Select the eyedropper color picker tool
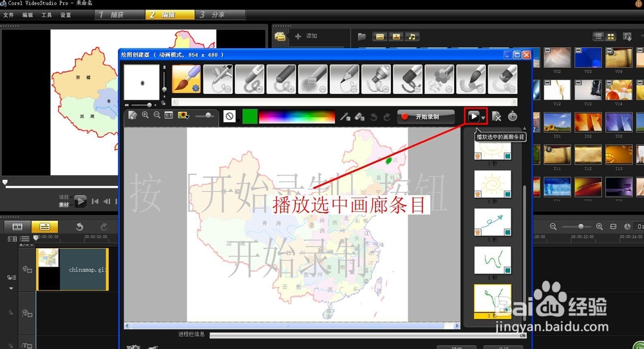644x349 pixels. (345, 117)
